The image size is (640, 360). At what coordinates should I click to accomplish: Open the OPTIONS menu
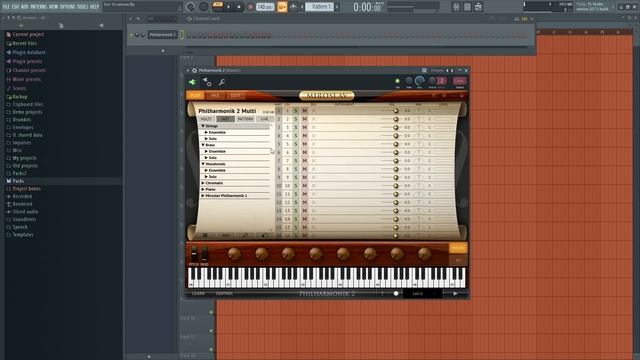click(x=68, y=7)
